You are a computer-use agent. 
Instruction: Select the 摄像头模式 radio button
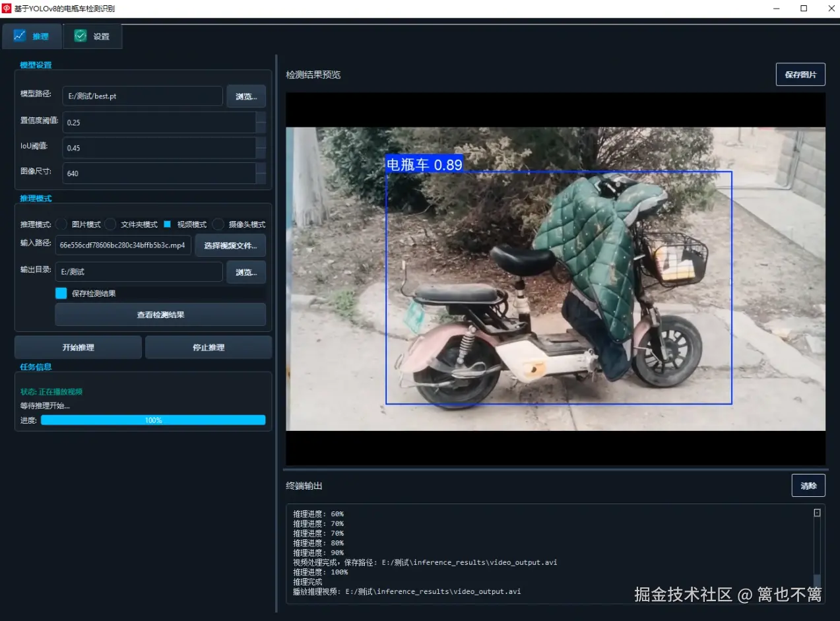point(218,224)
